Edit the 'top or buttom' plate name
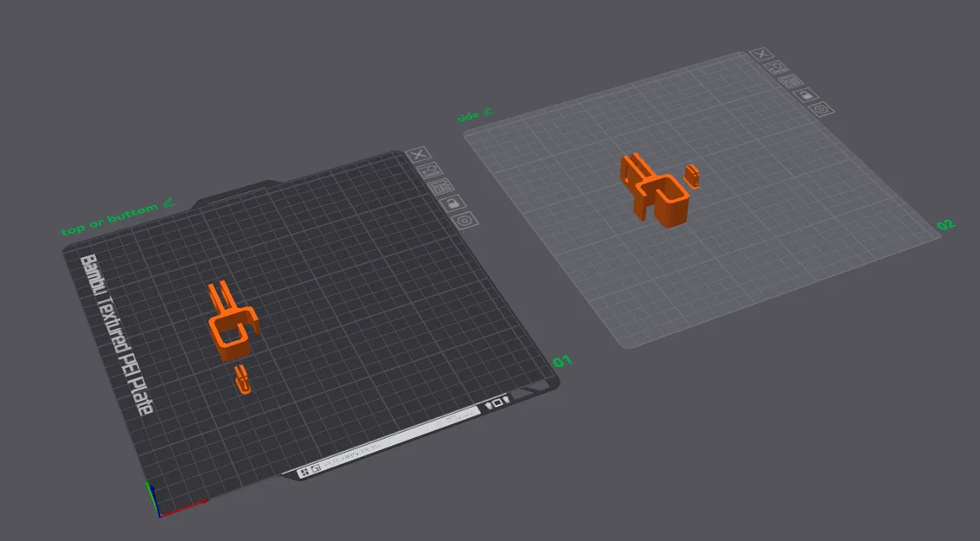 coord(169,203)
